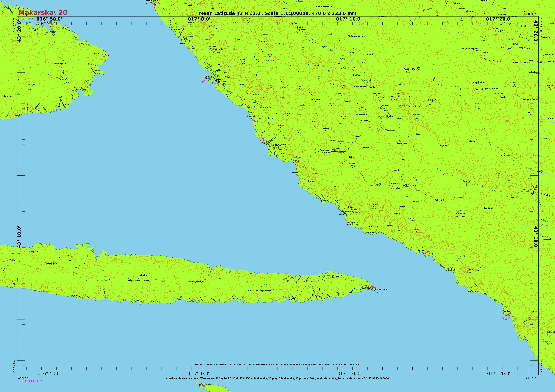Screen dimensions: 555x392
Task: Click the Fl(4)W.15s lighthouse star on island cape
Action: (108, 55)
